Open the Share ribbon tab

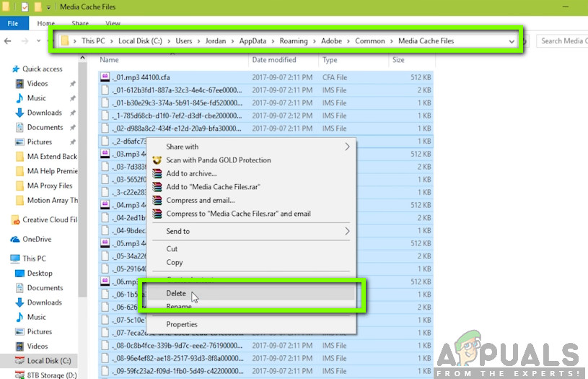pyautogui.click(x=80, y=23)
